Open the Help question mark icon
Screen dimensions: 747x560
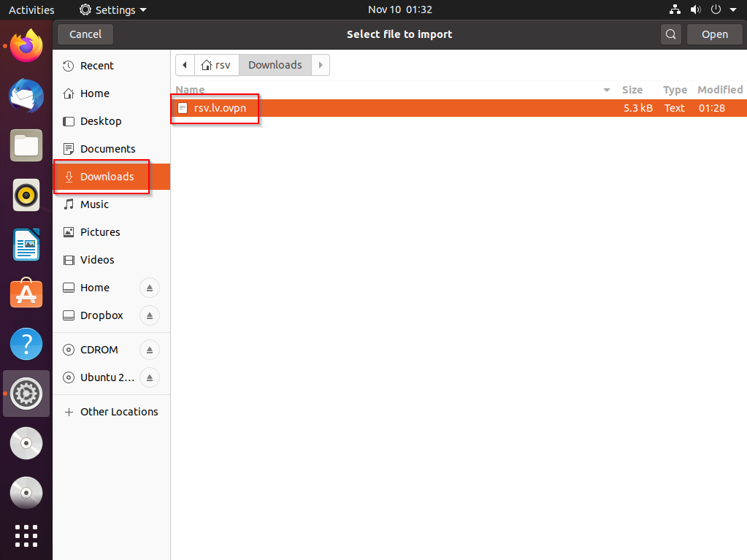tap(26, 344)
